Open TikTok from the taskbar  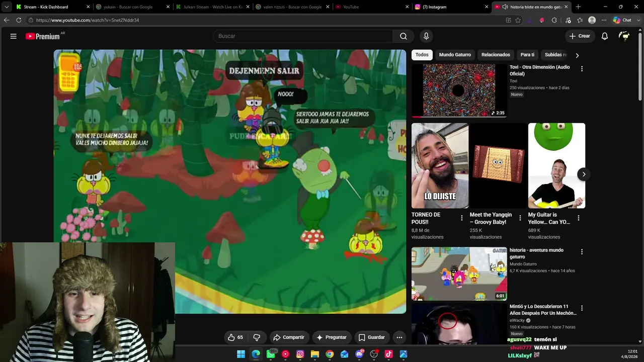pyautogui.click(x=388, y=354)
